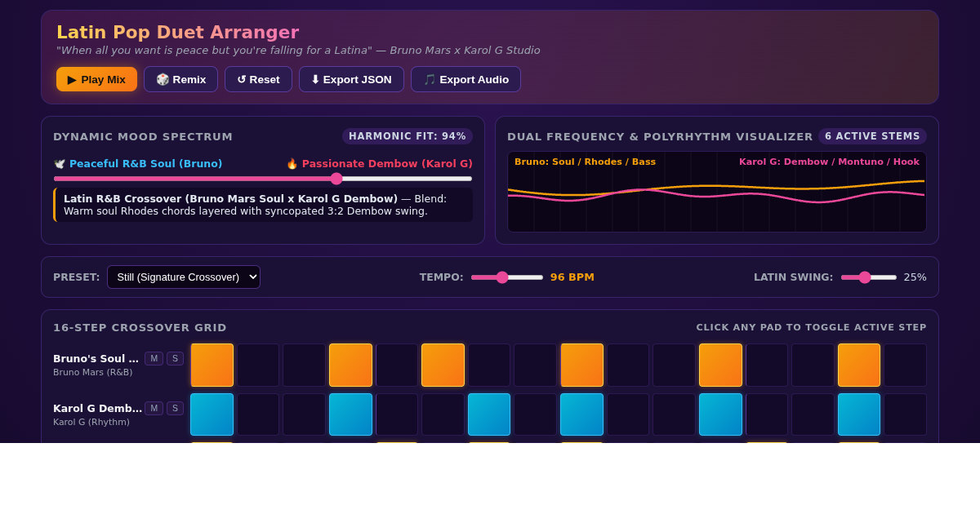980x514 pixels.
Task: Toggle step 9 pad in Bruno's Soul row
Action: click(x=581, y=365)
